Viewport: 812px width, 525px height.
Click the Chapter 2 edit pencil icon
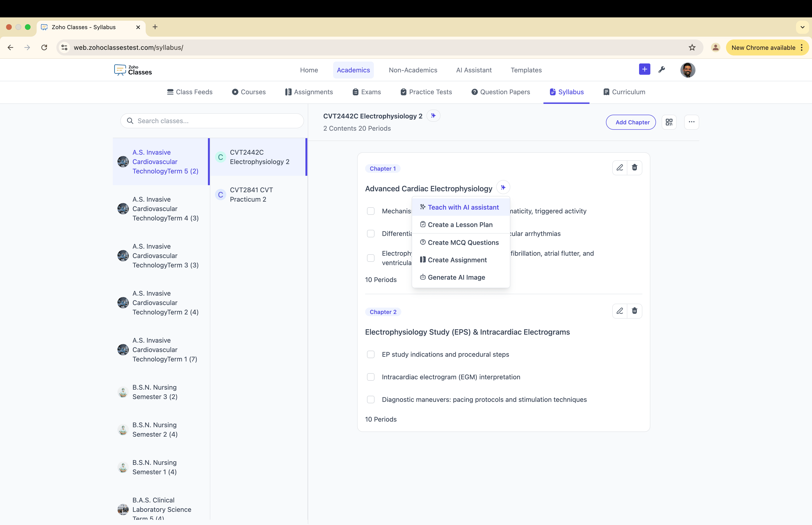pyautogui.click(x=620, y=311)
